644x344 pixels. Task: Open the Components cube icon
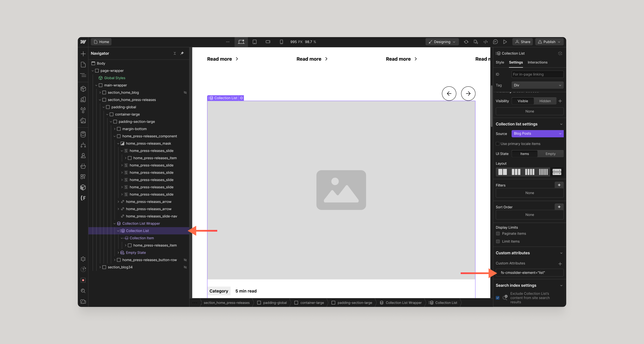click(83, 89)
